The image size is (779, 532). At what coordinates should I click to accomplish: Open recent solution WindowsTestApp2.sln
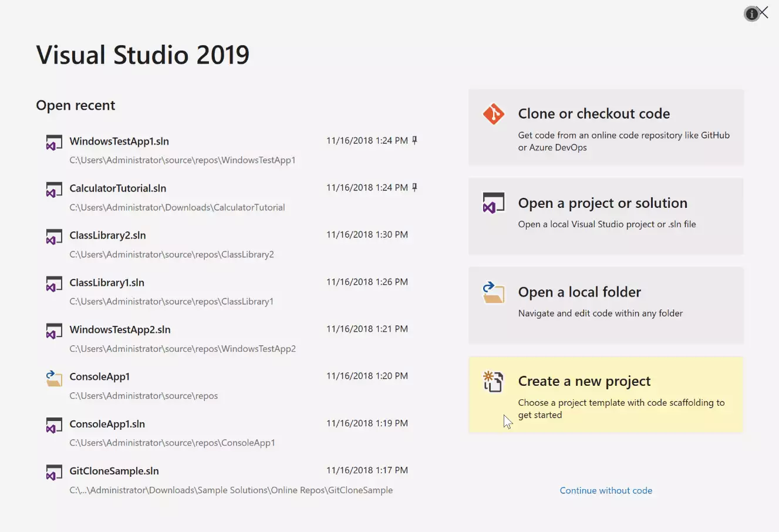(x=120, y=329)
